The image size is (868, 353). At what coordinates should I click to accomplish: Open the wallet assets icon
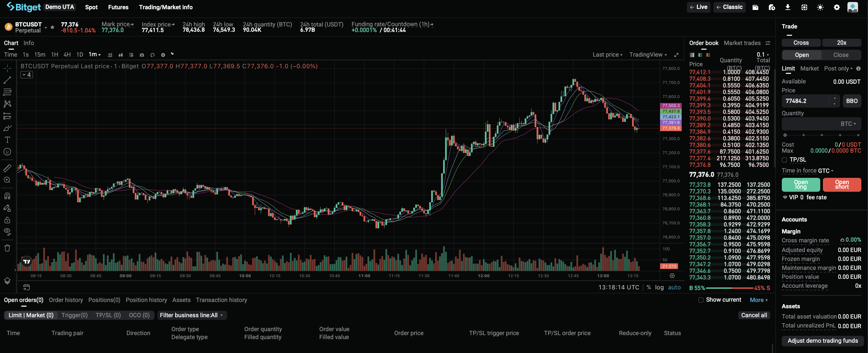coord(756,7)
